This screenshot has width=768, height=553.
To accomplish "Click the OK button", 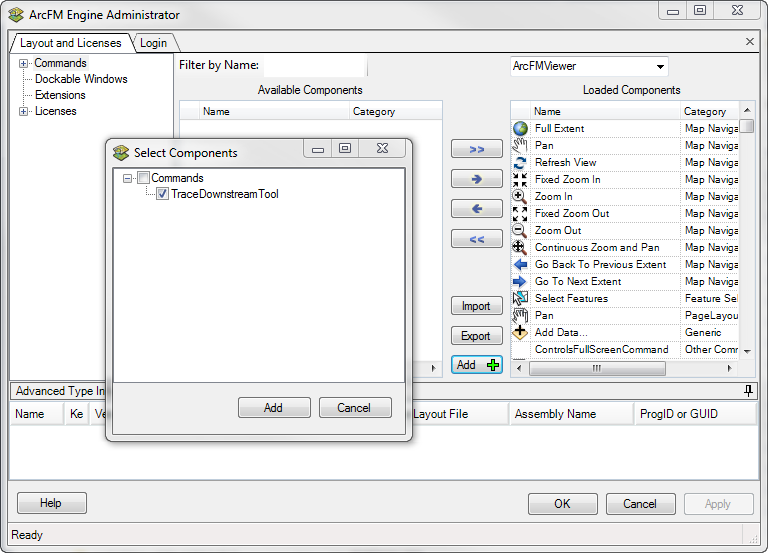I will (562, 504).
